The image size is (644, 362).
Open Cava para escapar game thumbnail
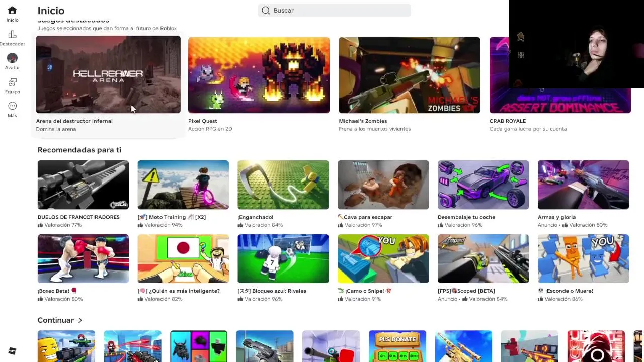[383, 185]
